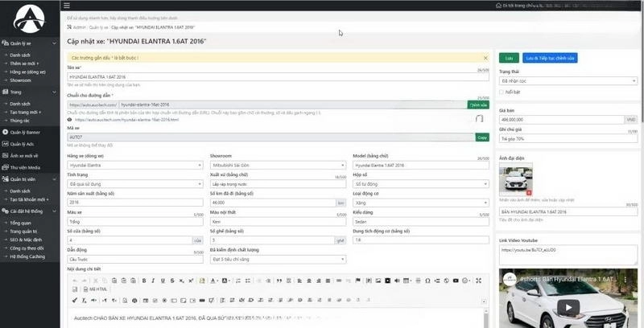Open Quản lý Banner in sidebar
The height and width of the screenshot is (328, 644).
point(27,131)
